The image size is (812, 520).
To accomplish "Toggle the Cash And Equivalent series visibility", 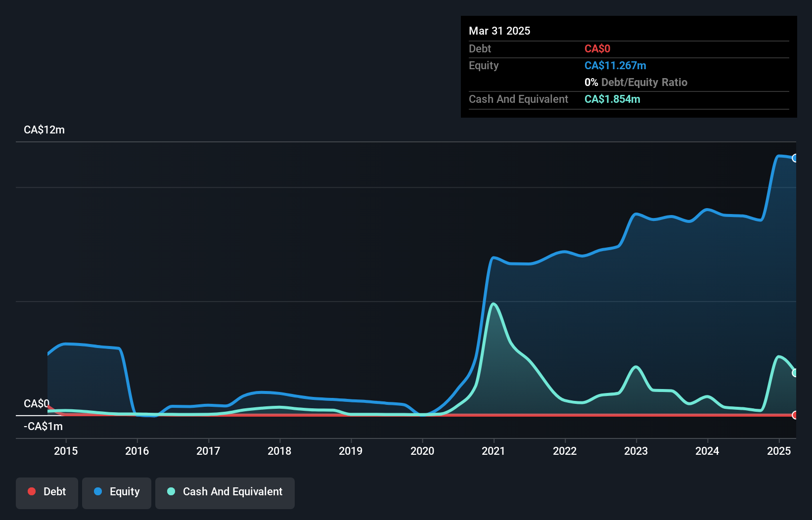I will click(x=225, y=492).
